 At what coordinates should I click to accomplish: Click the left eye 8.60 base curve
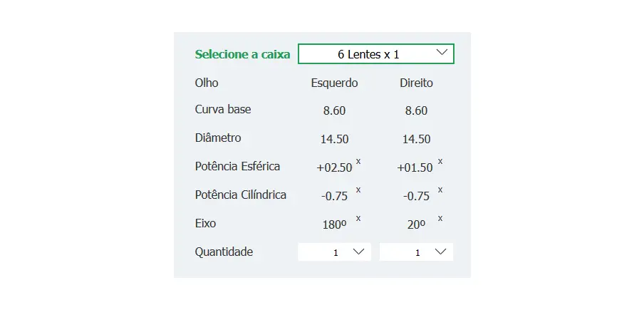[x=334, y=111]
